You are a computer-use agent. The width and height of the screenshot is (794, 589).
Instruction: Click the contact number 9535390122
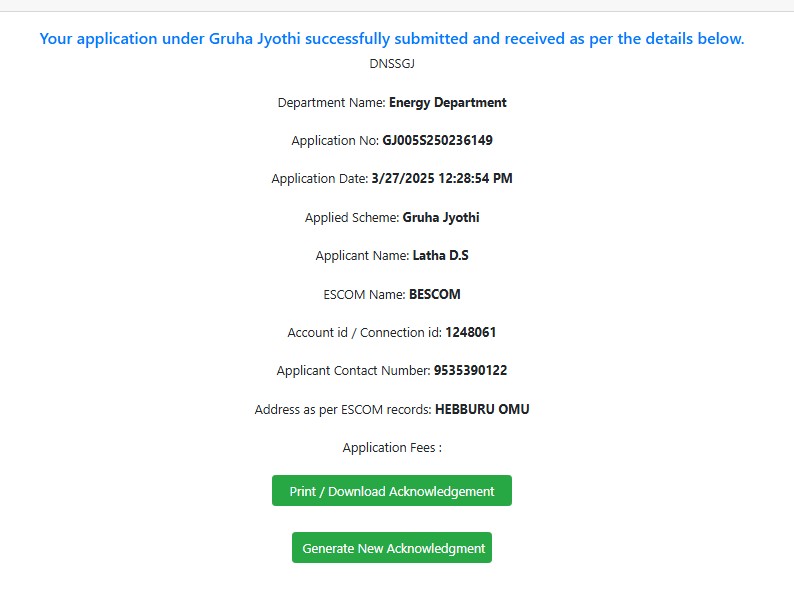pyautogui.click(x=470, y=370)
